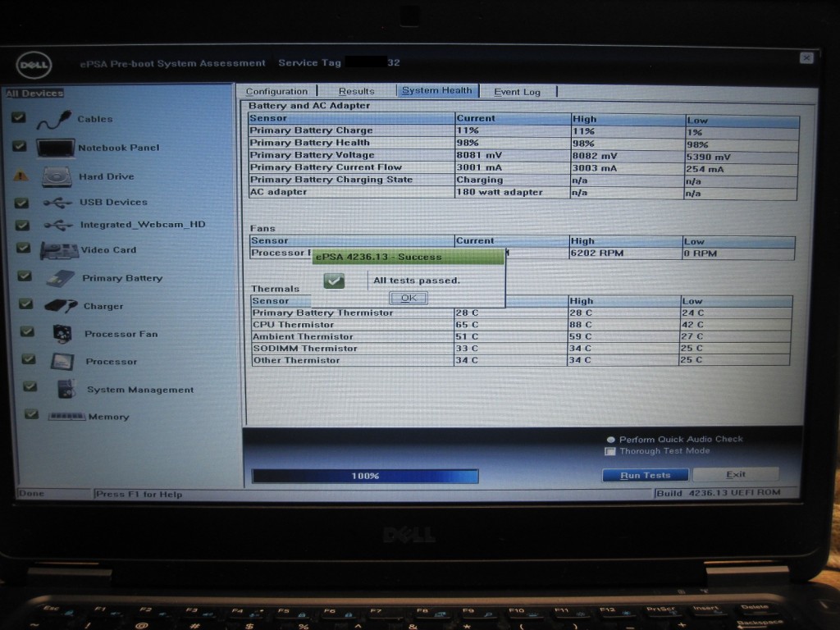Click the Exit button
Screen dimensions: 840x630
tap(736, 474)
